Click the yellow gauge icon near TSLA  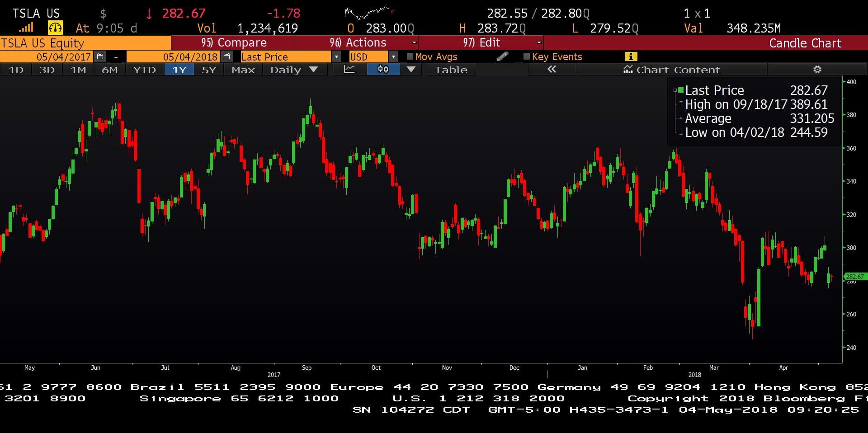(x=55, y=28)
